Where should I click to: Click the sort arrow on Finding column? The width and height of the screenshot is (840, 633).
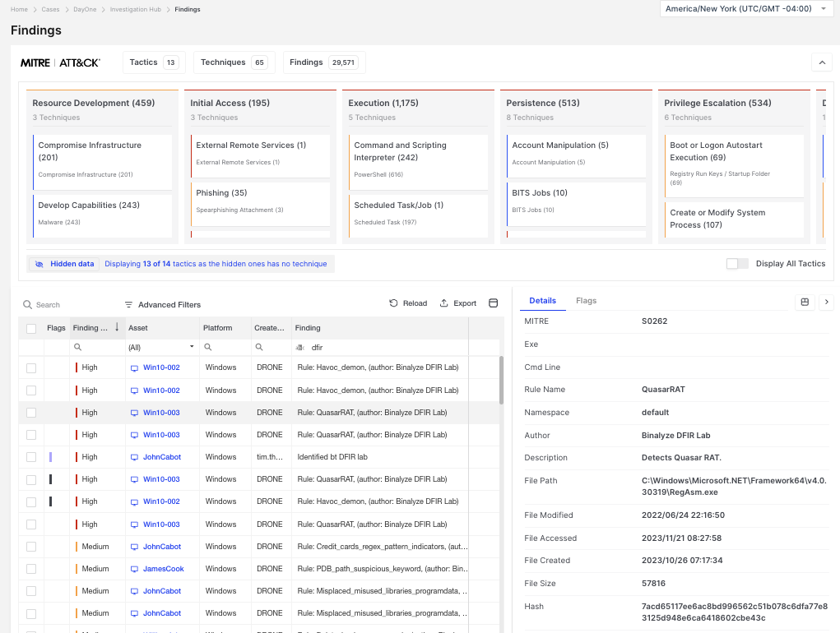coord(117,327)
